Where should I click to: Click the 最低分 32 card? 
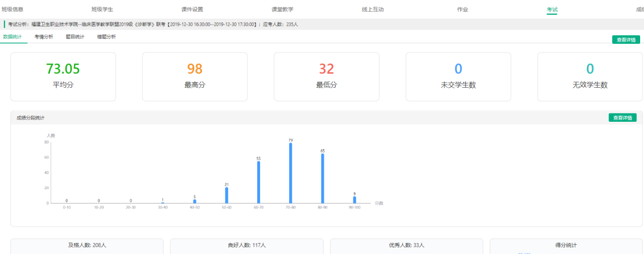(326, 77)
